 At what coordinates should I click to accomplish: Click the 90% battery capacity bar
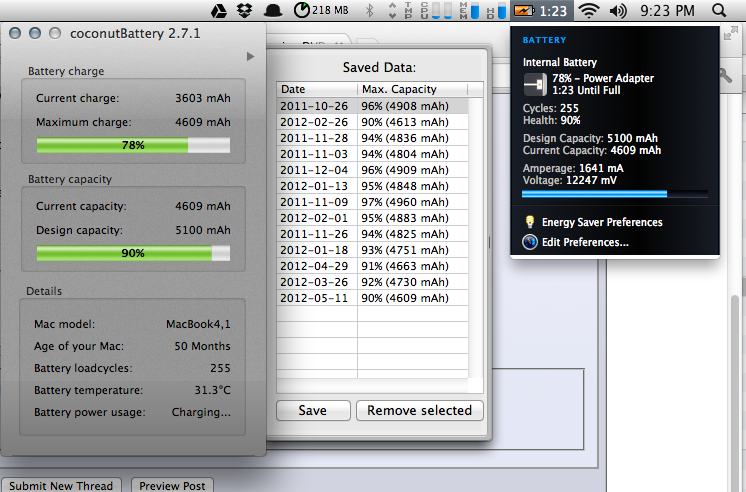pos(133,253)
